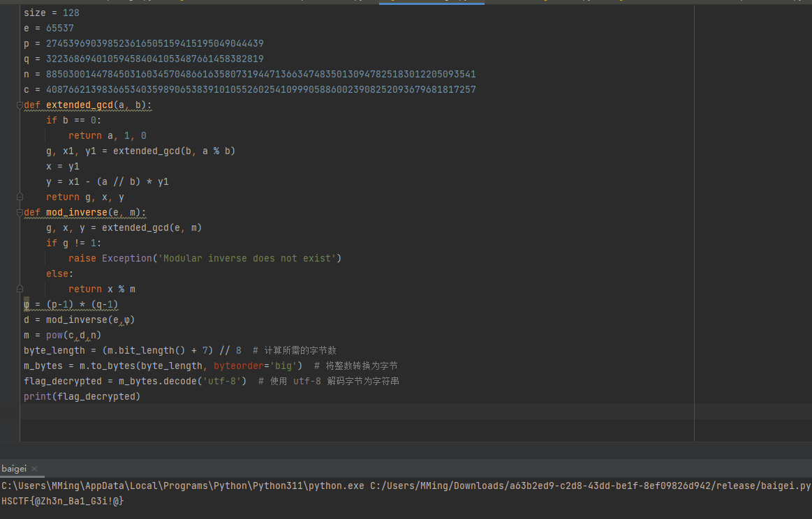Image resolution: width=812 pixels, height=519 pixels.
Task: Click fold end marker at 'return x % m'
Action: point(21,289)
